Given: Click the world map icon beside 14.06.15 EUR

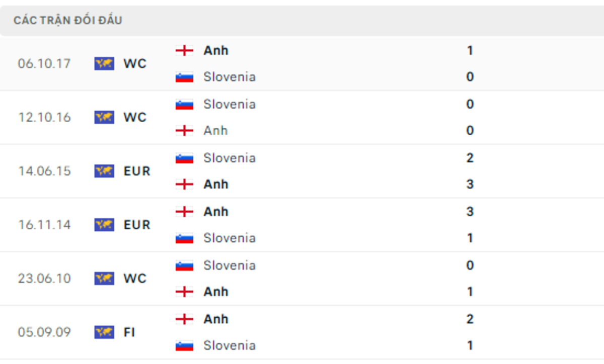Looking at the screenshot, I should 104,171.
